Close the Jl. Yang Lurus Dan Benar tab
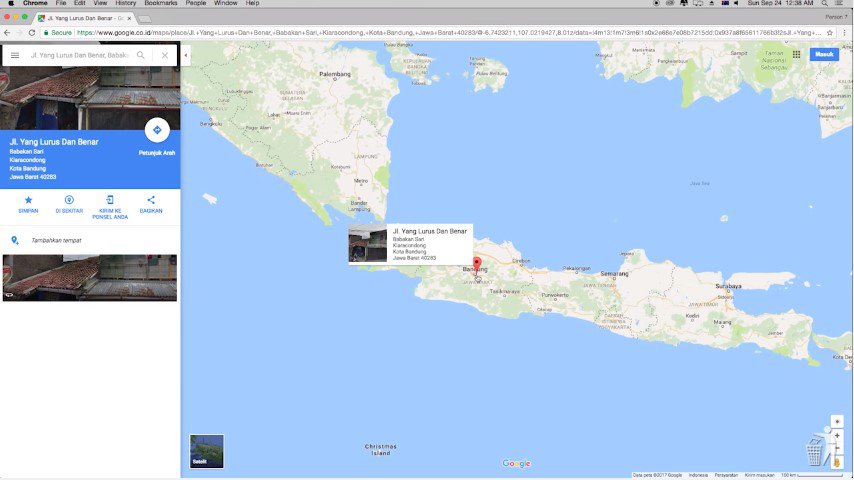 (x=129, y=18)
